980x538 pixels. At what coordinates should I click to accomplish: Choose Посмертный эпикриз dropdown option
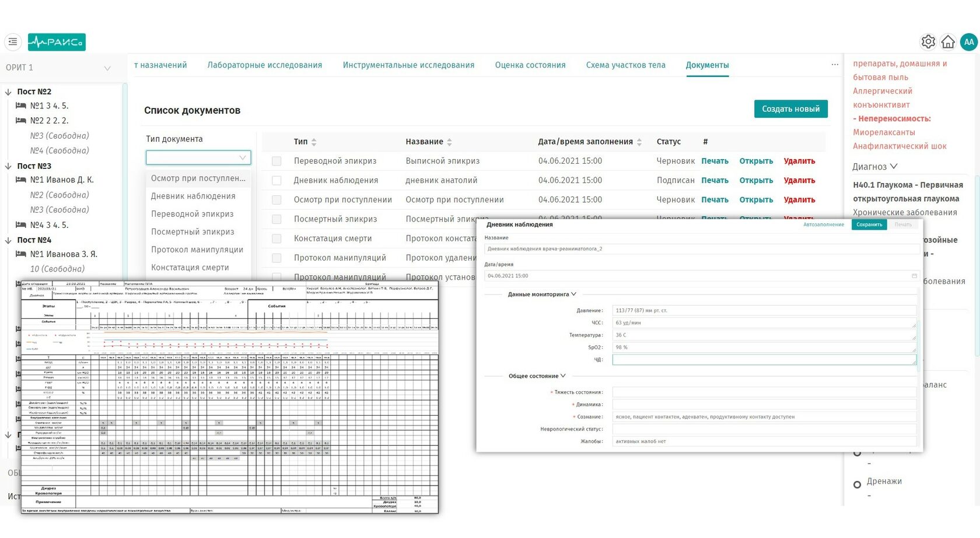(x=198, y=232)
